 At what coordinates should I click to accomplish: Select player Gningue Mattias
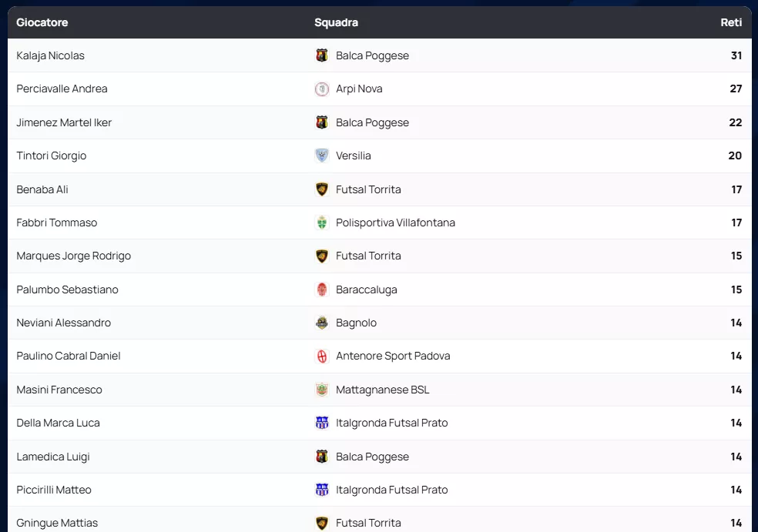click(57, 523)
